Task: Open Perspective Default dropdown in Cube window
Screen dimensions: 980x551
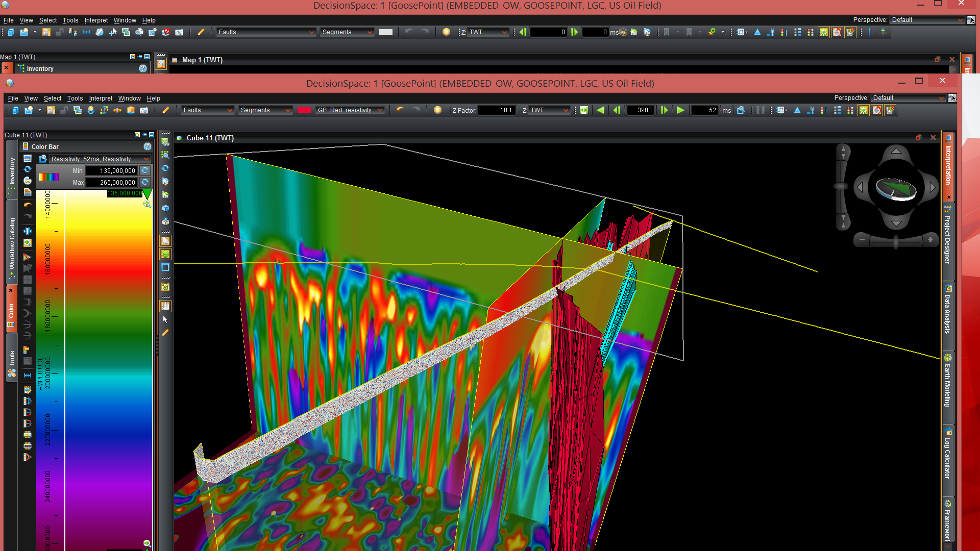Action: tap(908, 98)
